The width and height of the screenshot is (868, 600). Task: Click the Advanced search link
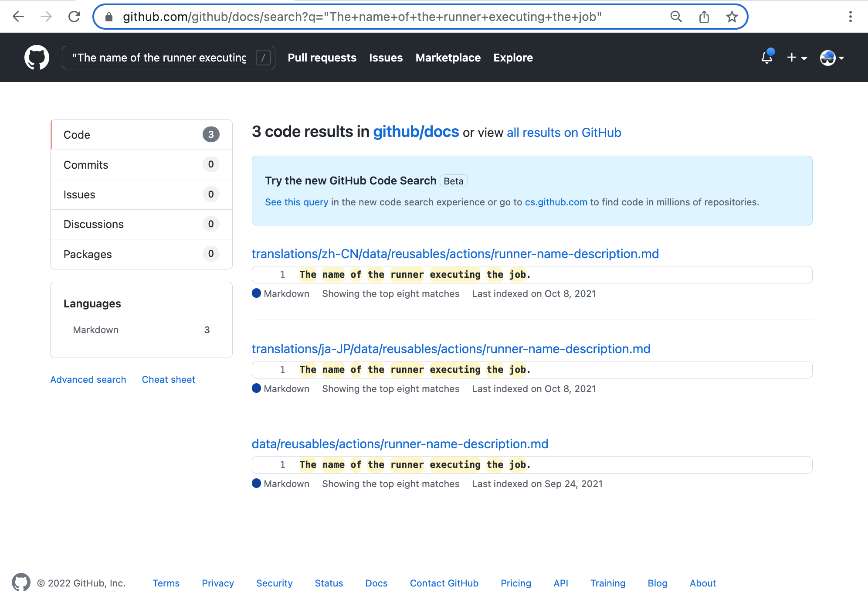pyautogui.click(x=88, y=379)
